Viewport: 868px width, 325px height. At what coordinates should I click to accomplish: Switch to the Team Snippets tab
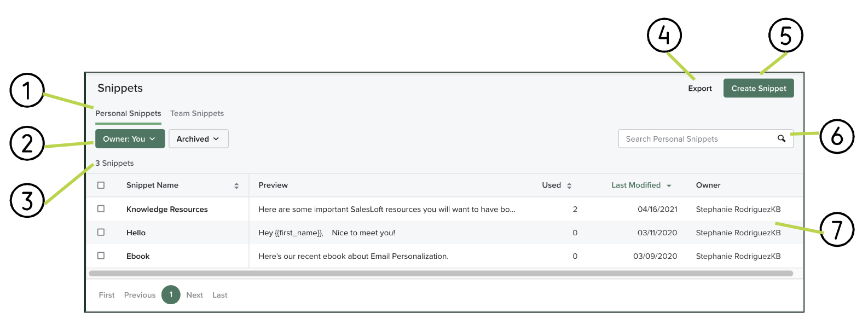[197, 113]
